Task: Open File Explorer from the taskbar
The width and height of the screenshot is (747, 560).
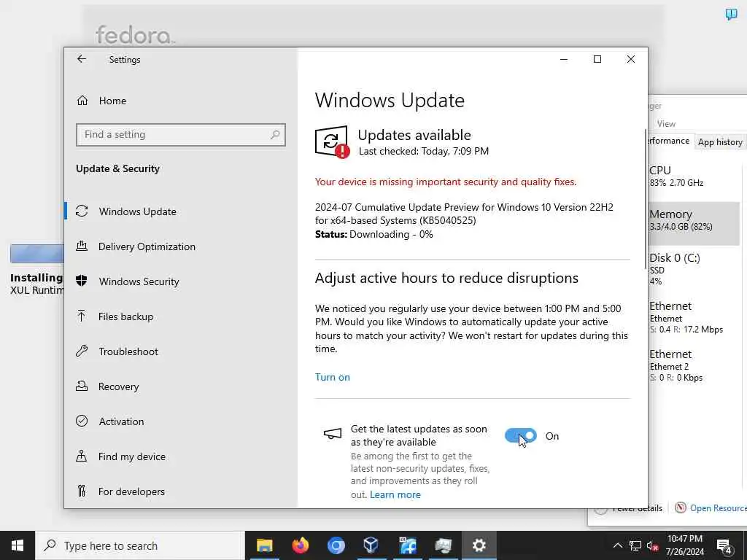Action: pos(264,545)
